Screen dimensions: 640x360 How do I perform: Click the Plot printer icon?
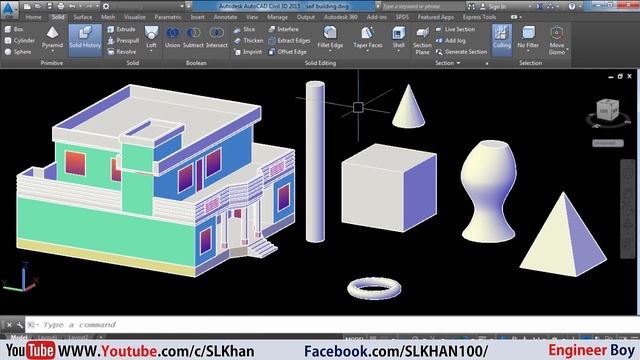pyautogui.click(x=60, y=6)
